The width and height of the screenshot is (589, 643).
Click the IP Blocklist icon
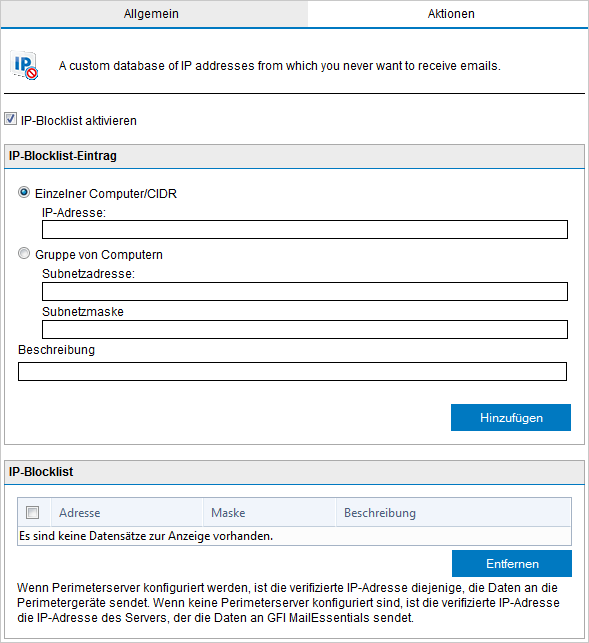coord(24,65)
